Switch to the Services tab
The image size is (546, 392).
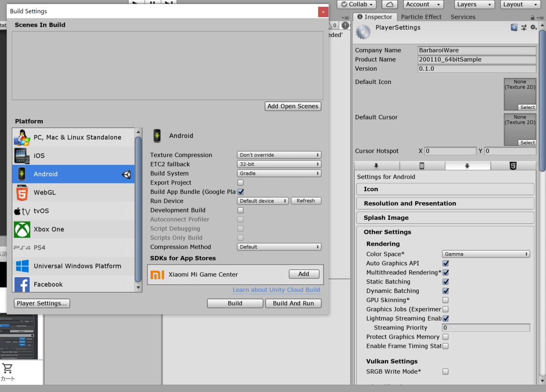coord(463,17)
